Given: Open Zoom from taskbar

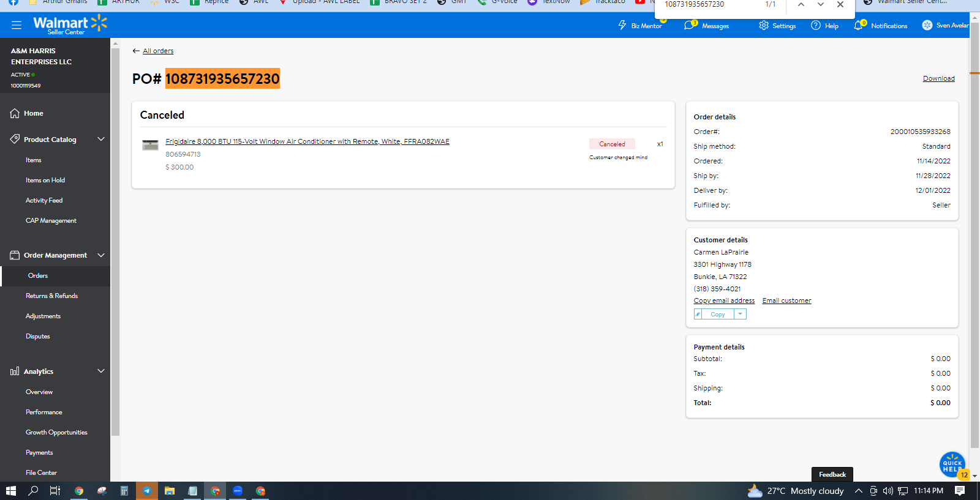Looking at the screenshot, I should click(x=238, y=491).
